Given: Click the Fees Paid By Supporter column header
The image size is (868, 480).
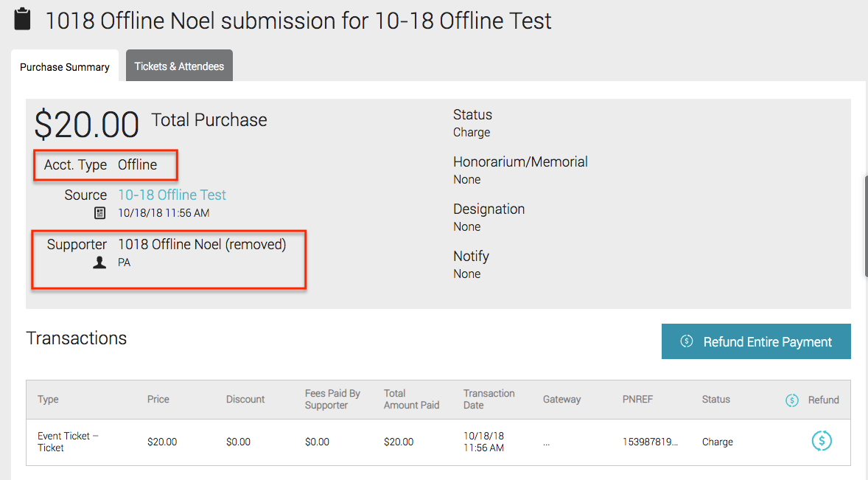Looking at the screenshot, I should (332, 399).
